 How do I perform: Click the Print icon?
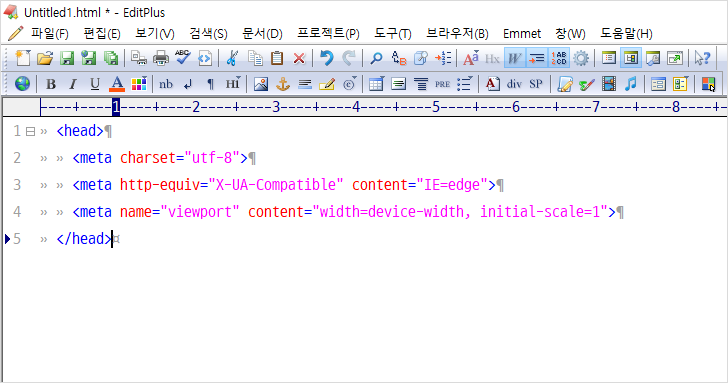pos(161,58)
